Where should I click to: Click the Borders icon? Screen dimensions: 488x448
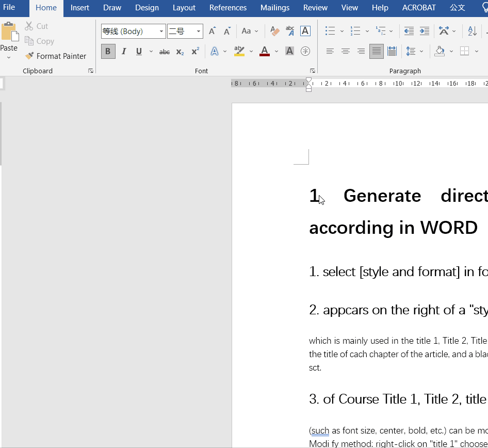coord(464,52)
